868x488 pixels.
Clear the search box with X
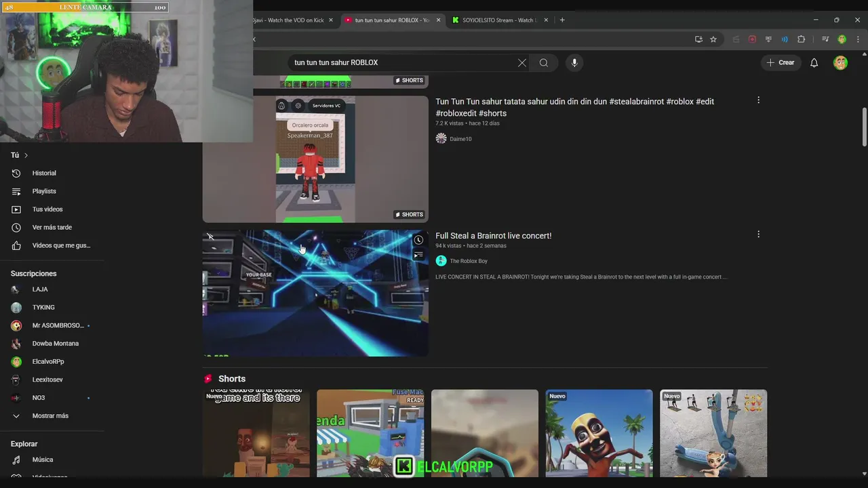[x=522, y=62]
